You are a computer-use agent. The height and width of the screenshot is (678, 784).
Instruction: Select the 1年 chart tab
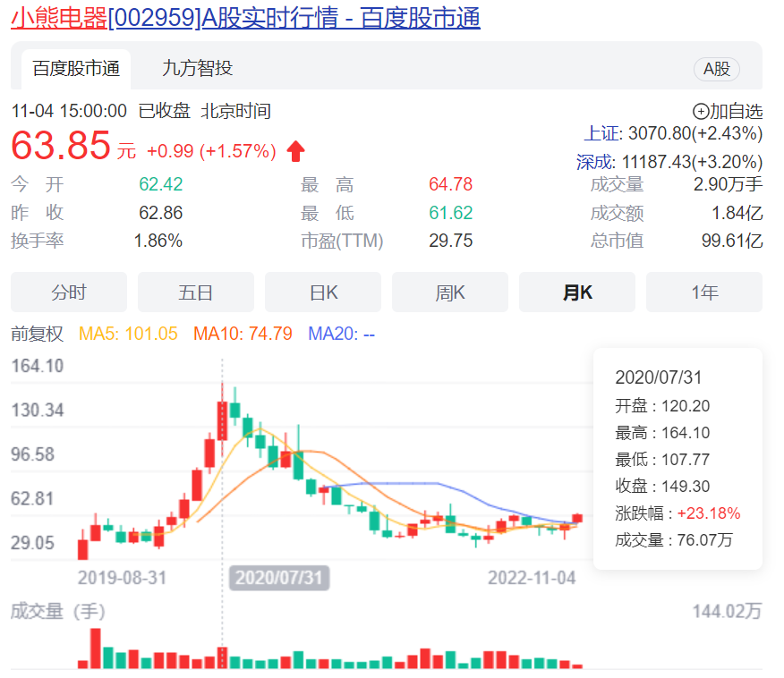(704, 292)
